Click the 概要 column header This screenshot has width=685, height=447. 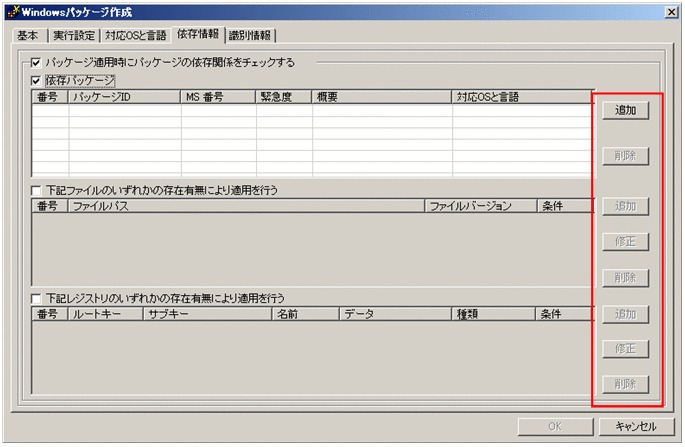382,97
